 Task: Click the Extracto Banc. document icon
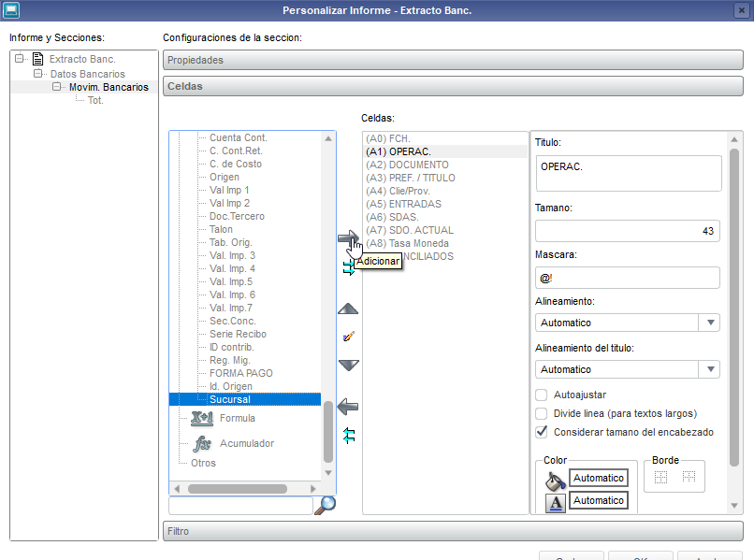click(37, 59)
